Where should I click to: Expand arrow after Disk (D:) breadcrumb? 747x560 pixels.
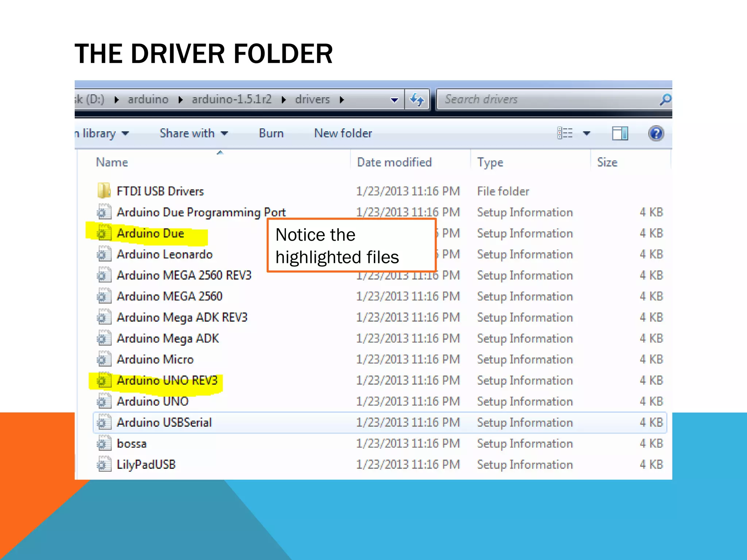pos(116,100)
